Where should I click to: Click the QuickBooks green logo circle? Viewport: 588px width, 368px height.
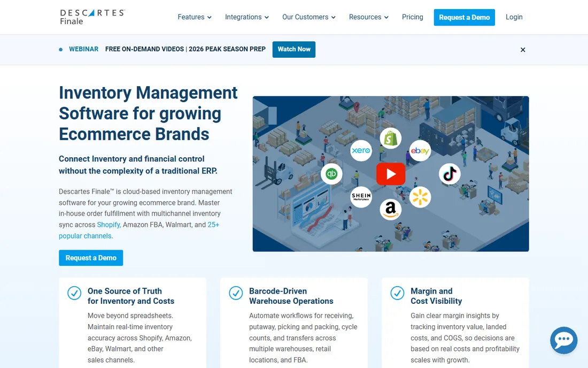[x=331, y=174]
